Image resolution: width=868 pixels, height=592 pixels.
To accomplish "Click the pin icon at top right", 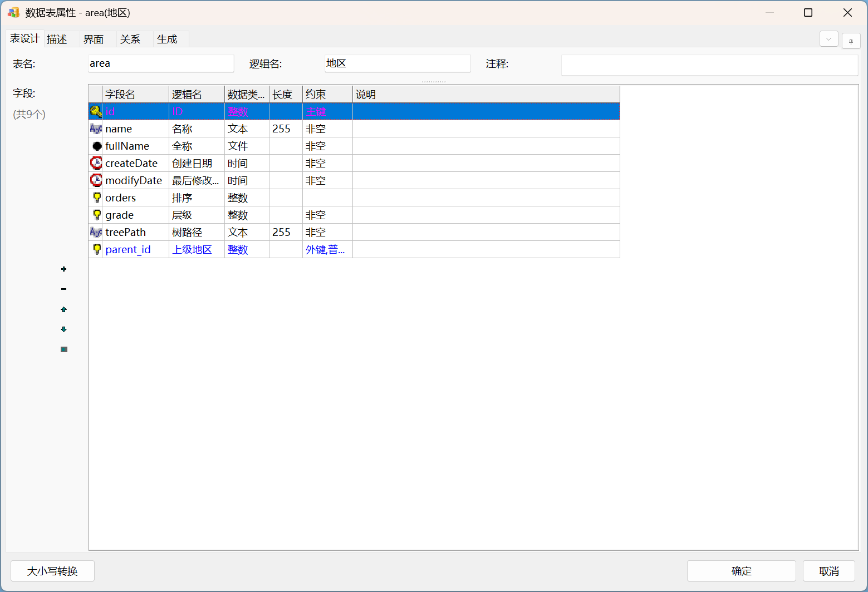I will pos(851,41).
